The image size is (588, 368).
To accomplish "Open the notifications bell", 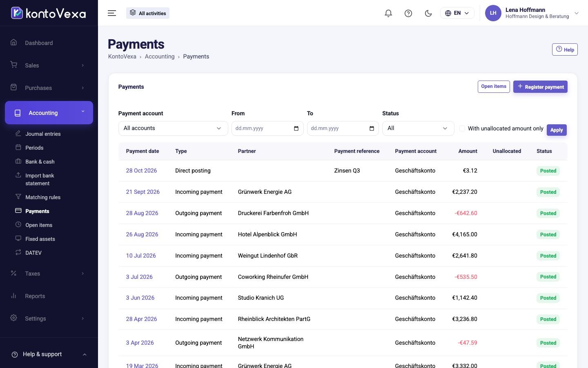I will (x=388, y=13).
